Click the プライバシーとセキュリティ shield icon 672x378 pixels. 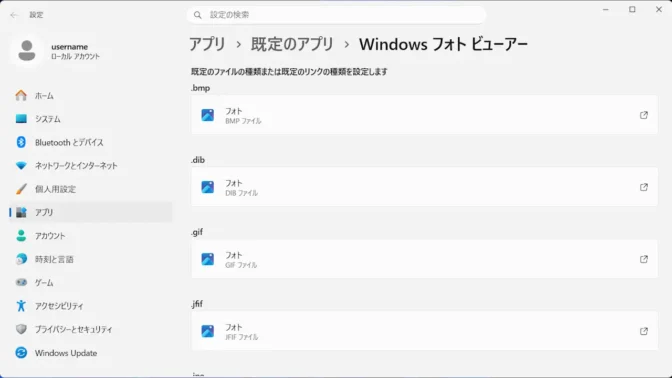pos(21,329)
